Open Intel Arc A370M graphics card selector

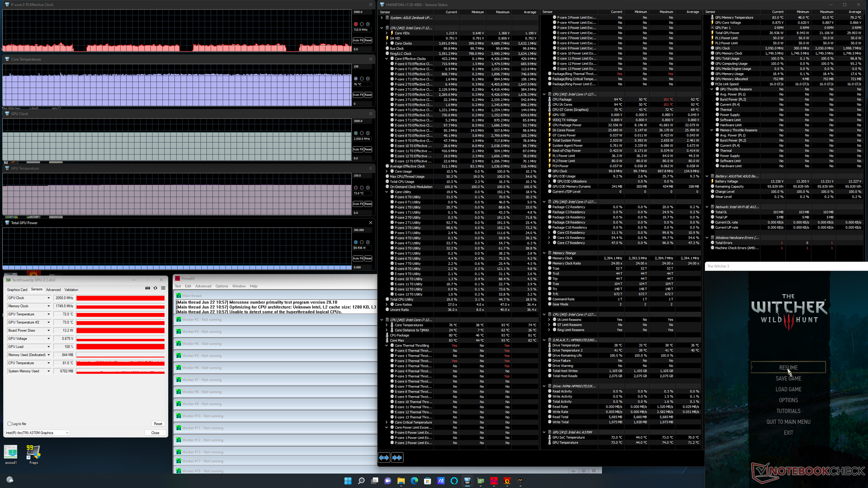pyautogui.click(x=37, y=433)
